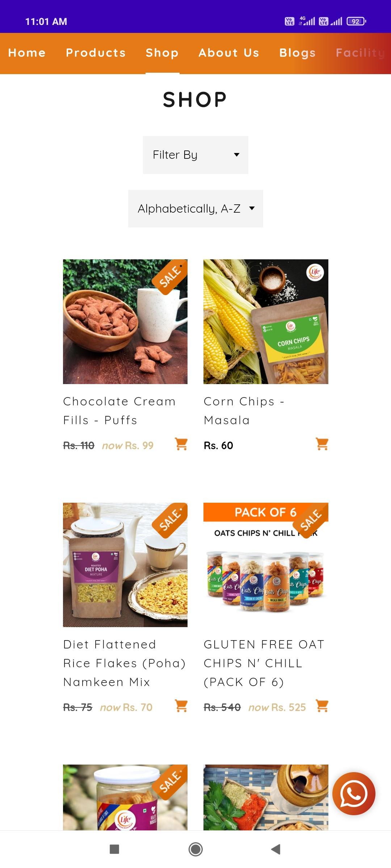Viewport: 391px width, 868px height.
Task: Expand the Alphabetically, A-Z sort dropdown
Action: (195, 209)
